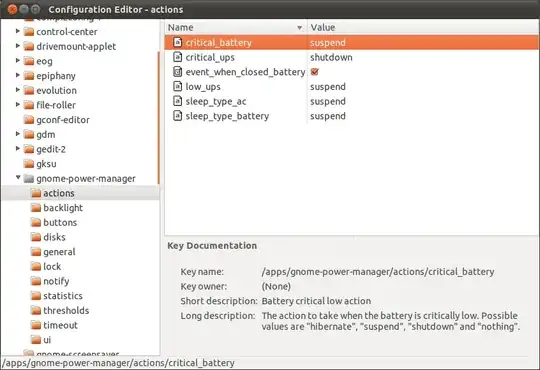Uncheck the event_when_closed_battery checkbox
Viewport: 540px width, 370px height.
[x=314, y=72]
